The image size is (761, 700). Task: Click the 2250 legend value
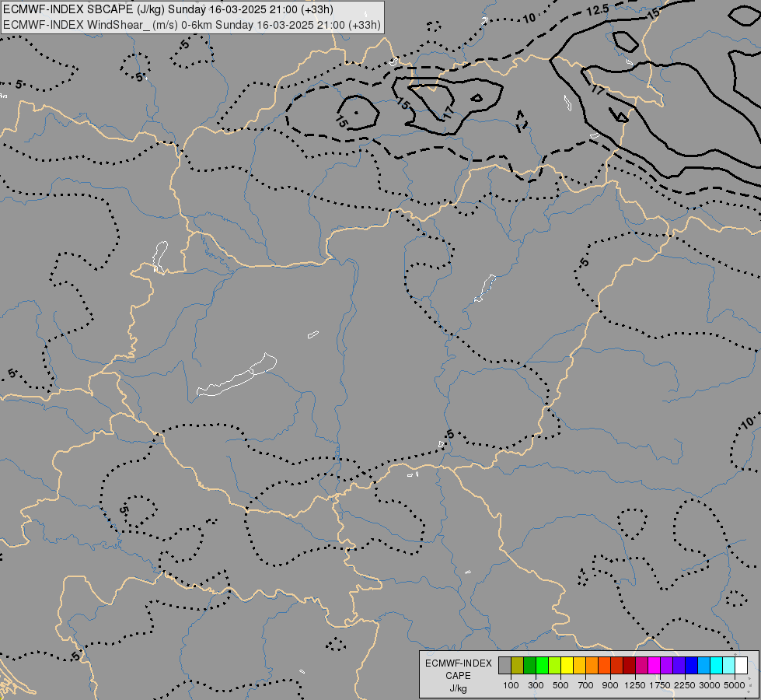(x=685, y=685)
